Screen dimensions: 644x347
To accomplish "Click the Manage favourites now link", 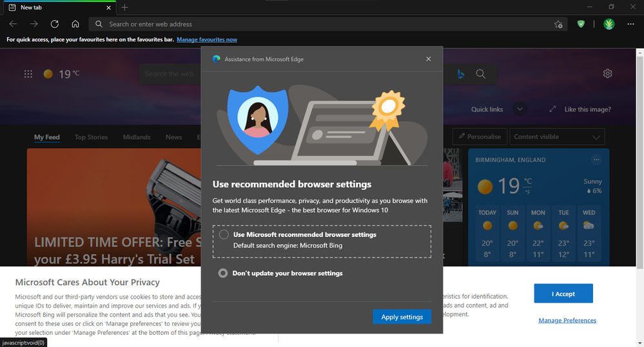I will point(207,39).
